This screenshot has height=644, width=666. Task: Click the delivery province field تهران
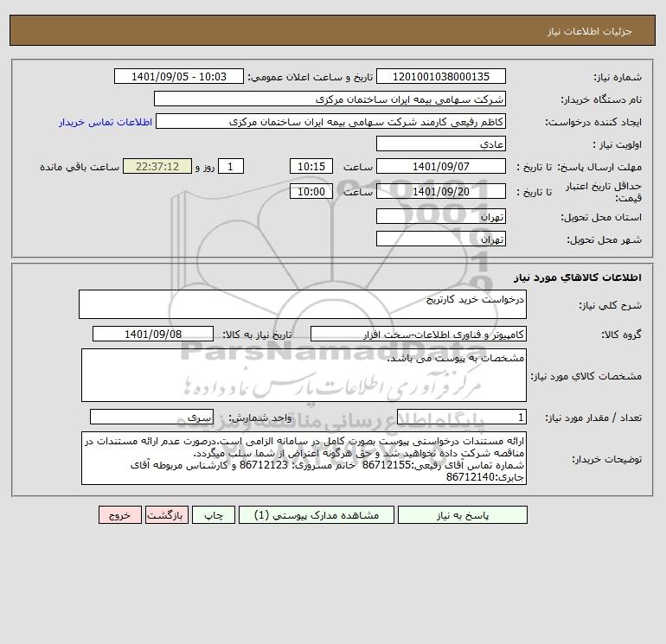[x=441, y=216]
